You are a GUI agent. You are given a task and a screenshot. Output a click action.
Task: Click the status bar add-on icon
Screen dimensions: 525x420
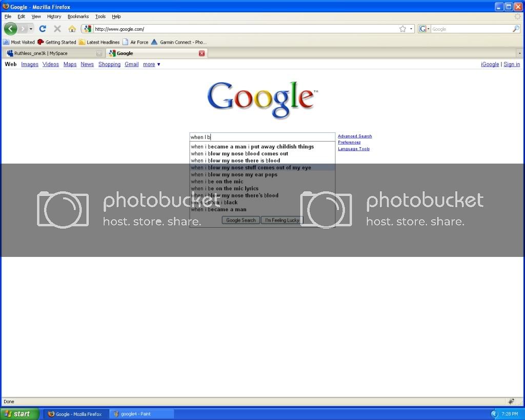coord(511,401)
